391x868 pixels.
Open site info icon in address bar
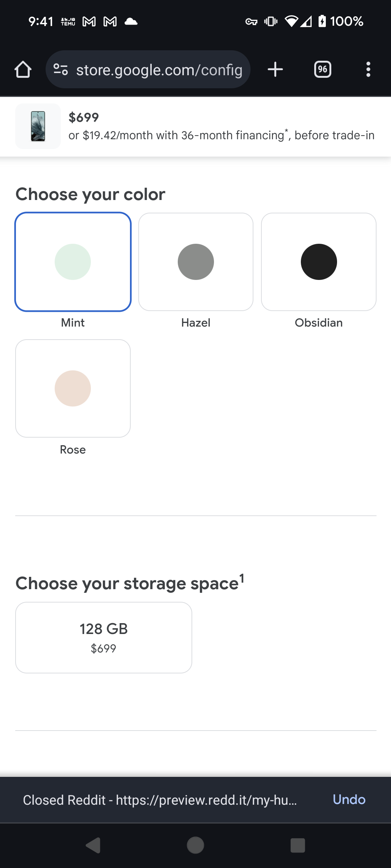[60, 69]
